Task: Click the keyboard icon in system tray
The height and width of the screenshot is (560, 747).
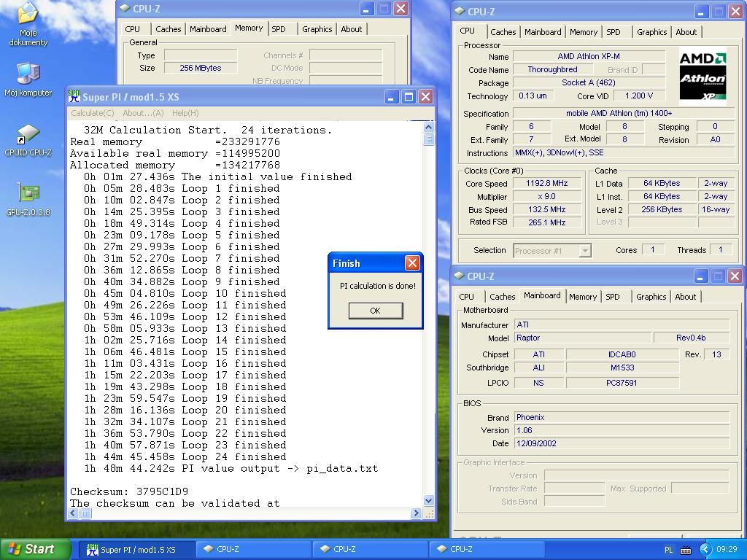Action: tap(686, 550)
